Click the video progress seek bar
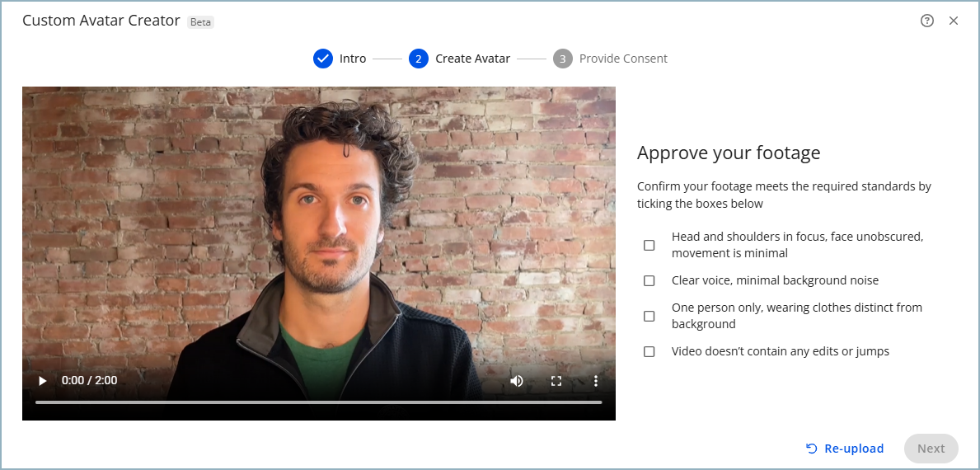This screenshot has height=470, width=980. (318, 402)
